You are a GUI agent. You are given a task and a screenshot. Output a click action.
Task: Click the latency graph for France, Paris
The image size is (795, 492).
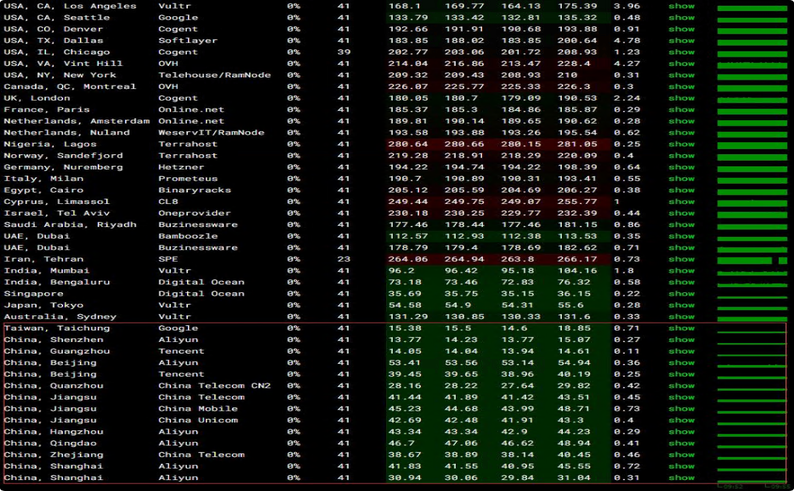point(752,110)
